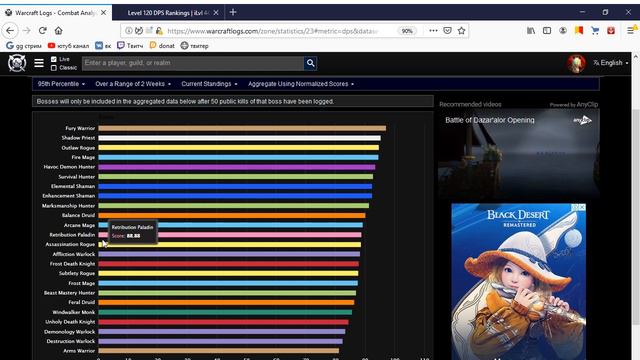Screen dimensions: 640x360
Task: Click the AnyClip logo on video
Action: click(582, 120)
